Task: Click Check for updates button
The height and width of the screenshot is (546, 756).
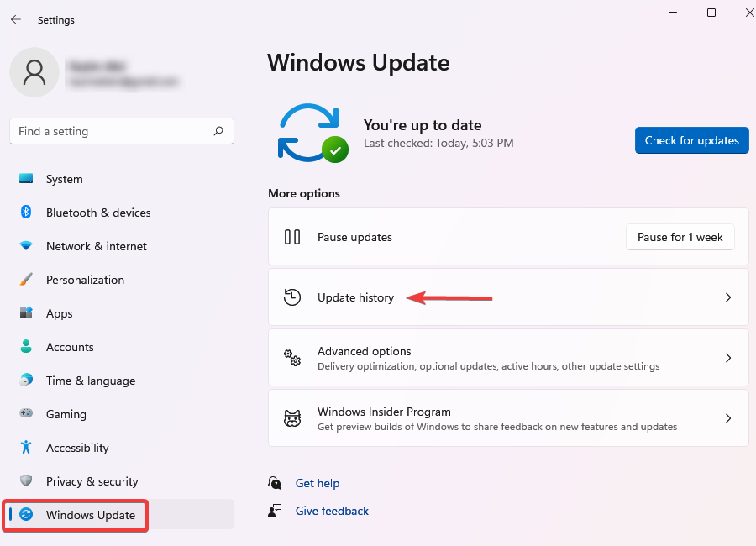Action: pos(692,140)
